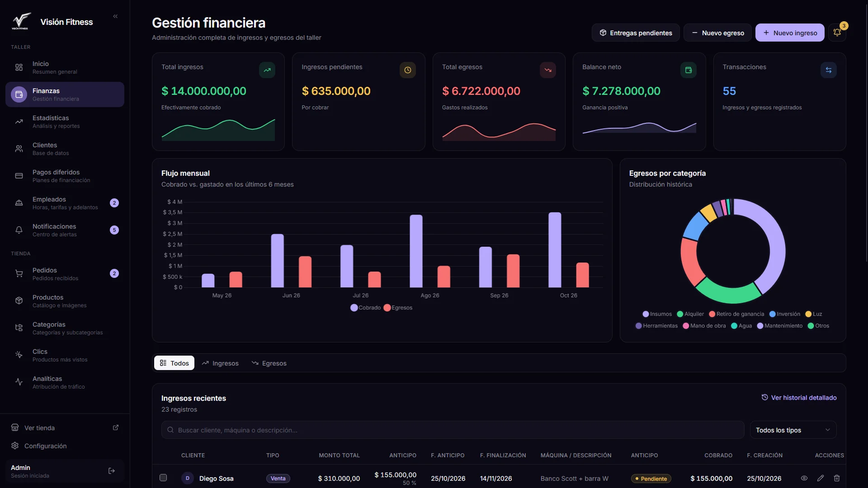Toggle the Alquiler legend item in the donut chart
Viewport: 868px width, 488px height.
tap(690, 314)
